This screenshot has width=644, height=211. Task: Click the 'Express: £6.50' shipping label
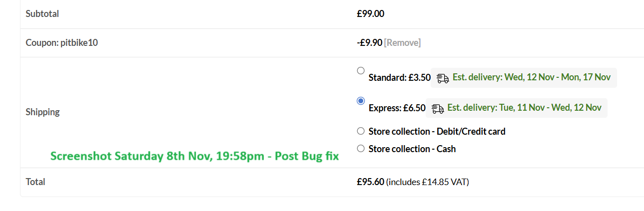pyautogui.click(x=397, y=108)
